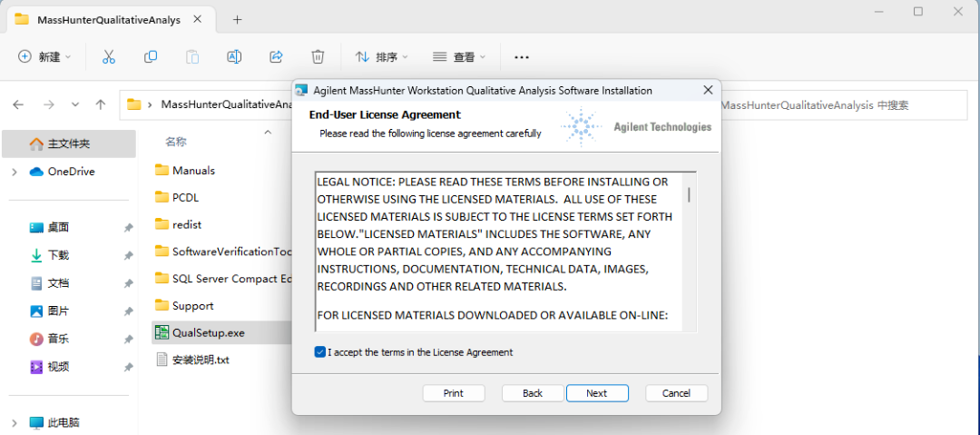
Task: Click the license agreement text area
Action: tap(501, 252)
